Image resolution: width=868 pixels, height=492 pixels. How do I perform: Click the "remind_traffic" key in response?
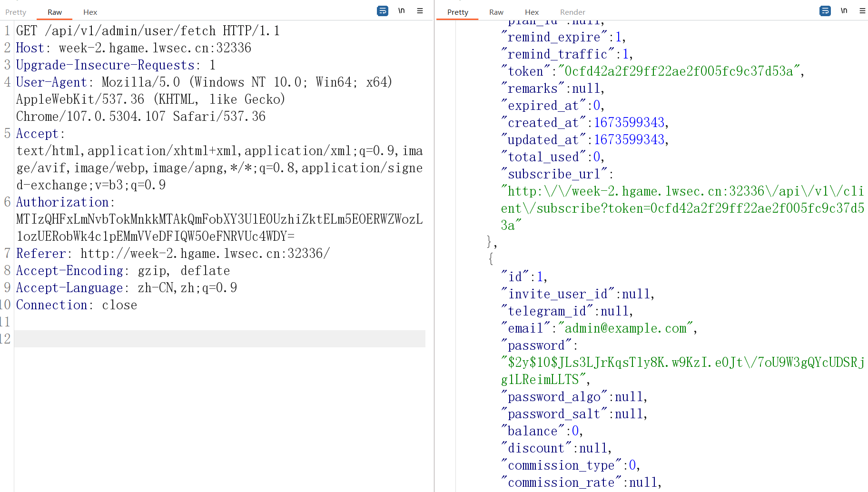(x=558, y=54)
